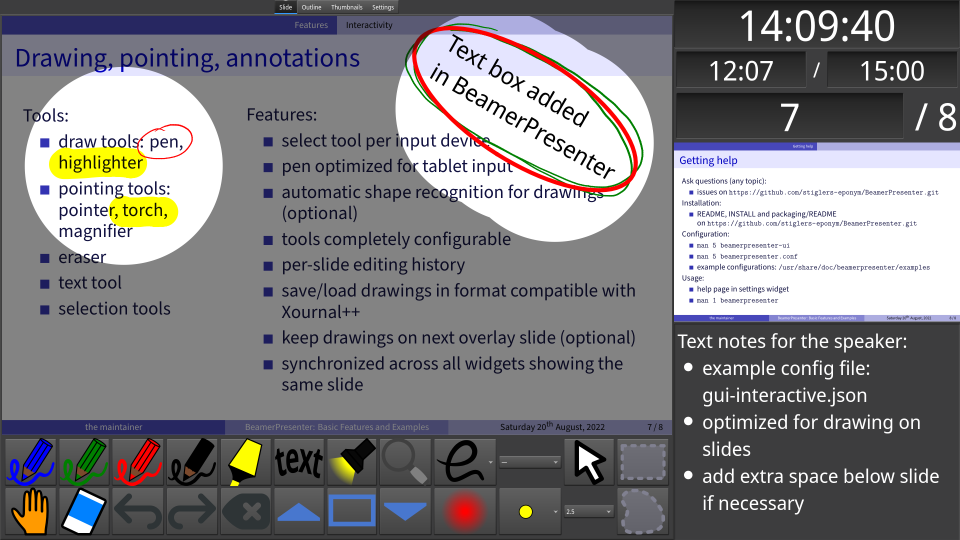Click the 'eraser' bullet in Tools list
This screenshot has height=540, width=960.
click(x=82, y=257)
